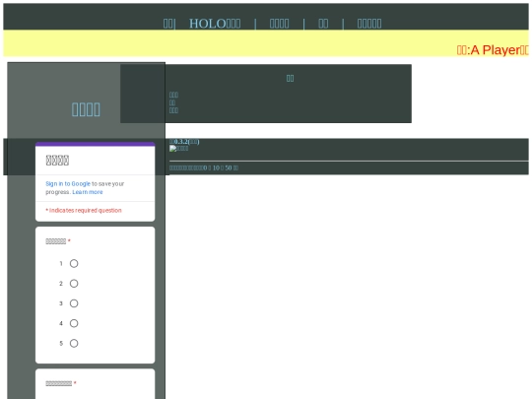Open the first navigation link before HOLO
Viewport: 532px width, 399px height.
point(168,24)
